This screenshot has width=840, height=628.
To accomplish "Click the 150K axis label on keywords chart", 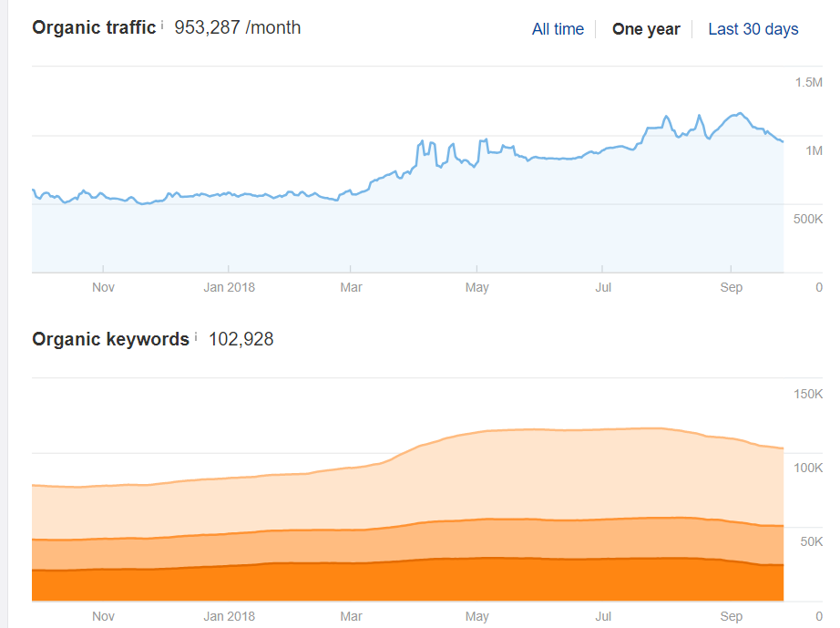I will point(808,395).
